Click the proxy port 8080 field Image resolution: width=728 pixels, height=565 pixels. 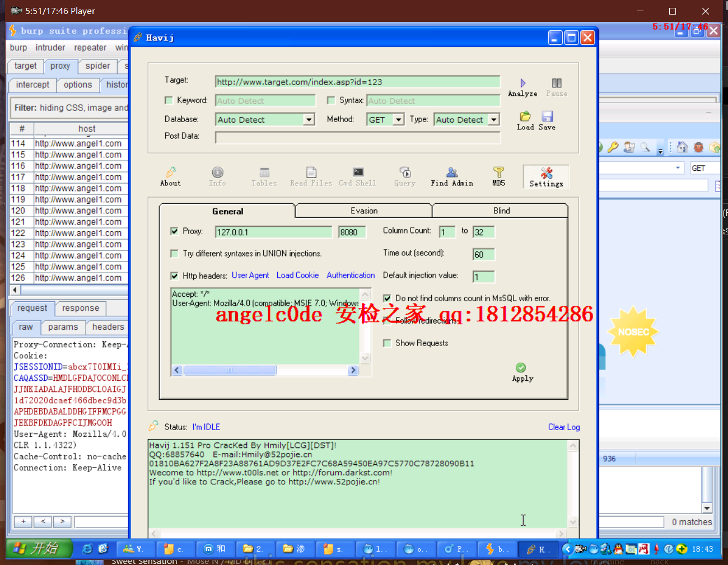click(x=352, y=232)
